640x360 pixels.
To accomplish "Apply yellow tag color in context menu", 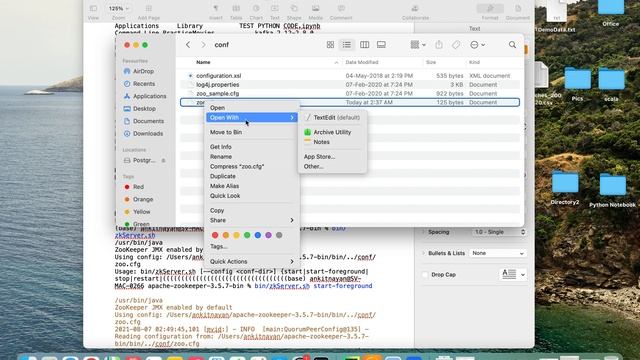I will coord(236,235).
